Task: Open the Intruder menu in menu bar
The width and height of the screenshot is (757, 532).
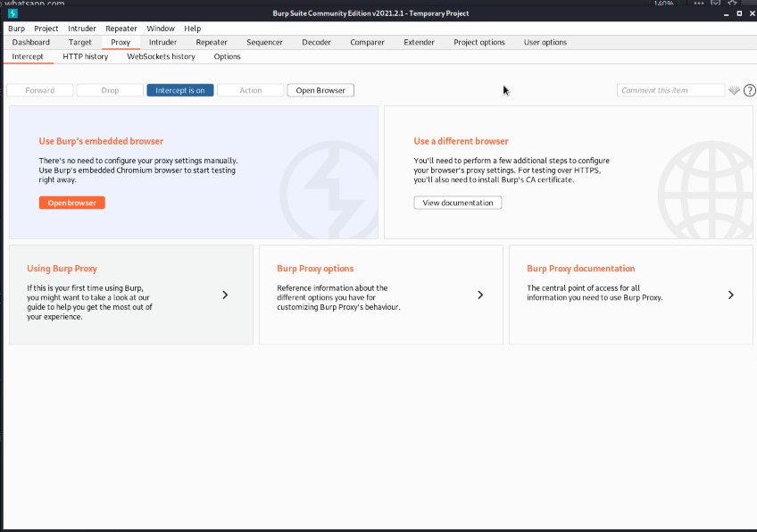Action: (82, 29)
